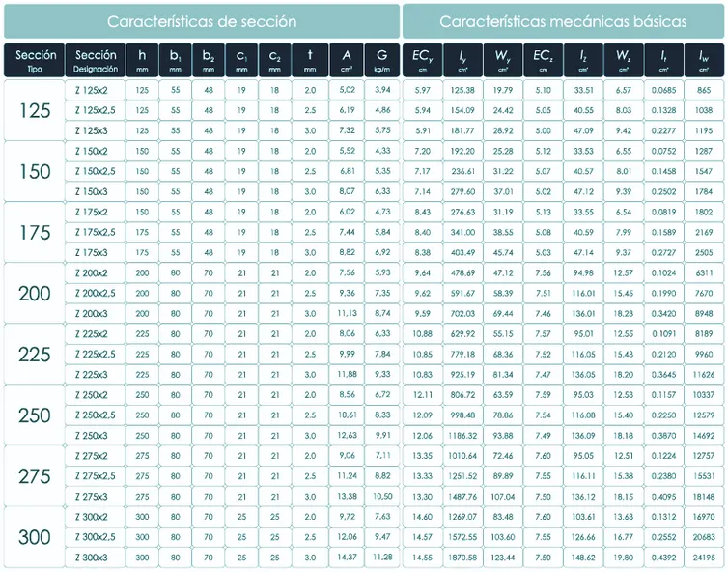Screen dimensions: 728x572
Task: Select the 'G kg/m' weight column header
Action: click(x=382, y=61)
